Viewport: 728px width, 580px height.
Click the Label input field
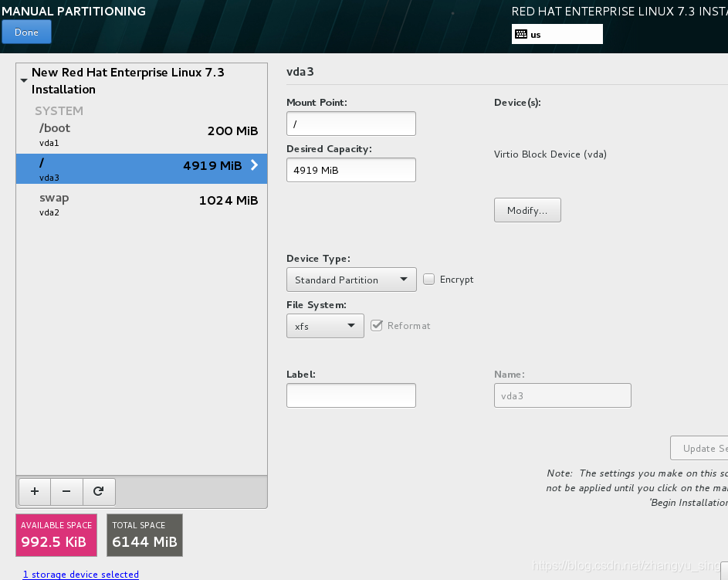click(x=351, y=395)
